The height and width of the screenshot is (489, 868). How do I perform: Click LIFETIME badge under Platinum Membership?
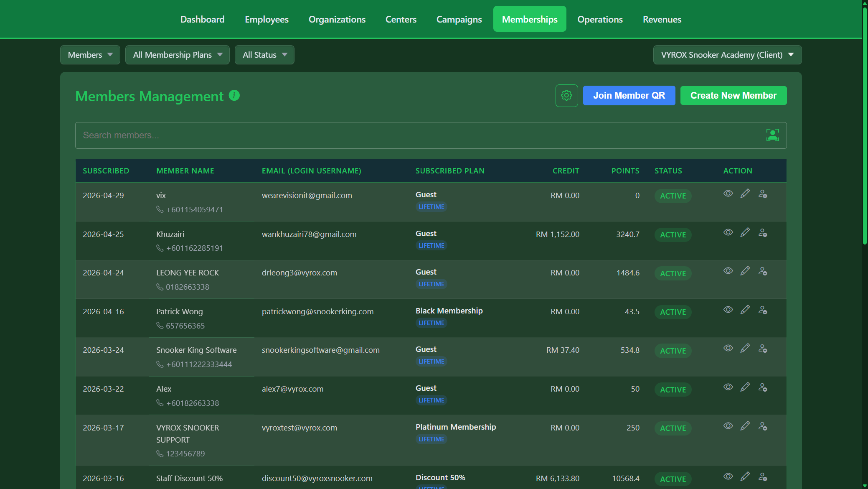pyautogui.click(x=431, y=439)
